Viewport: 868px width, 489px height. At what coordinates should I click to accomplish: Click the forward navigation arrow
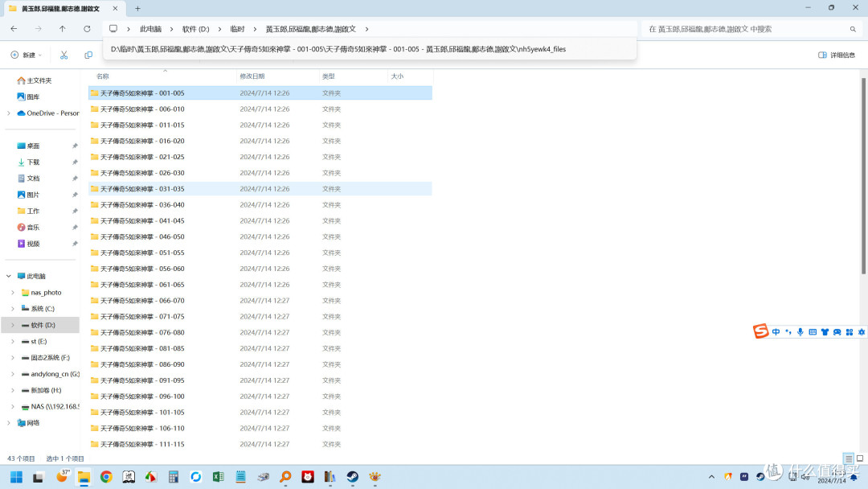pyautogui.click(x=39, y=29)
